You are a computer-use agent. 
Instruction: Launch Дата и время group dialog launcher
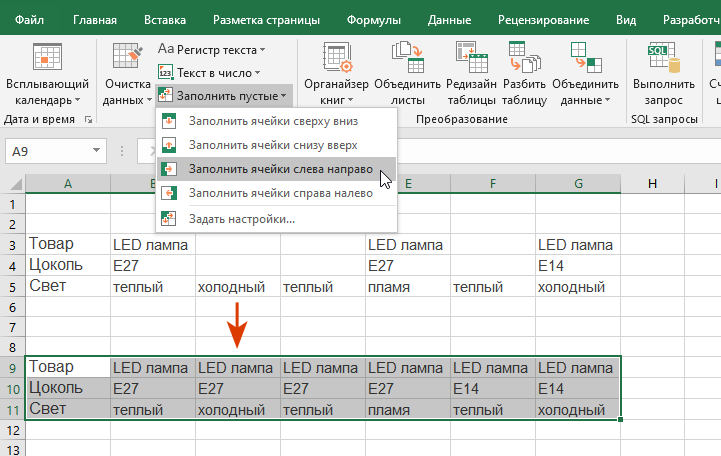[x=89, y=119]
